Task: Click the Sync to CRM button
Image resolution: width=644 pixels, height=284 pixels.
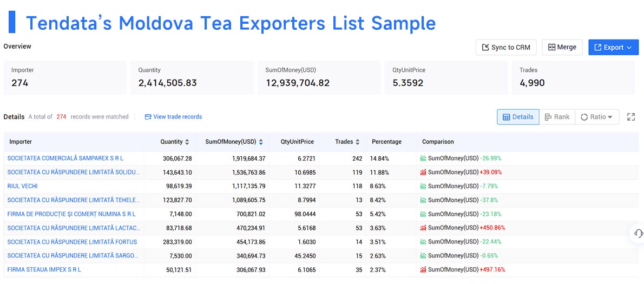Action: click(507, 47)
